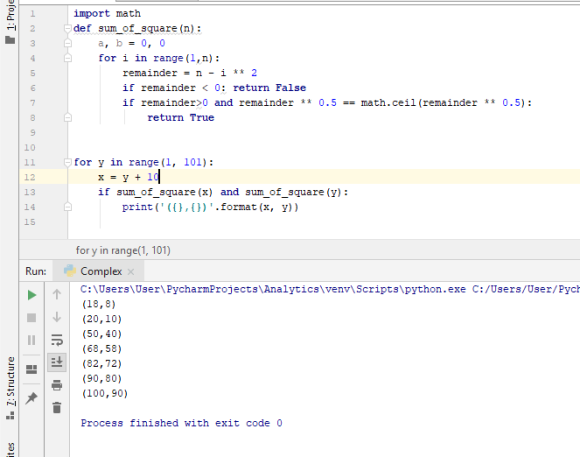580x457 pixels.
Task: Click 'Process finished with exit code 0' text
Action: (x=182, y=423)
